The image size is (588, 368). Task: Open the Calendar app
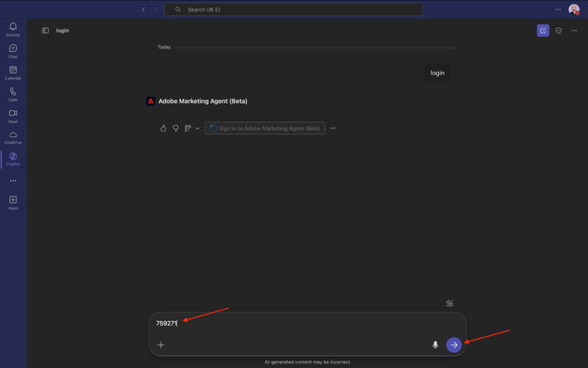(13, 73)
